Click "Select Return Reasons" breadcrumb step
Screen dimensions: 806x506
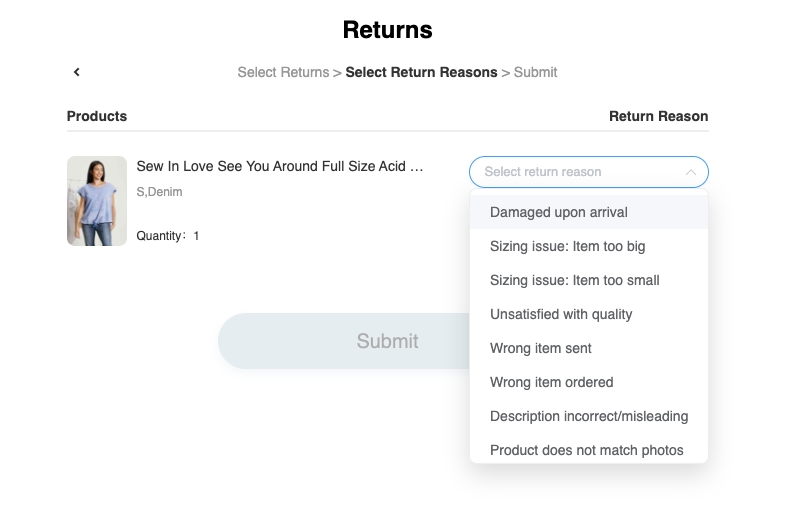click(421, 72)
